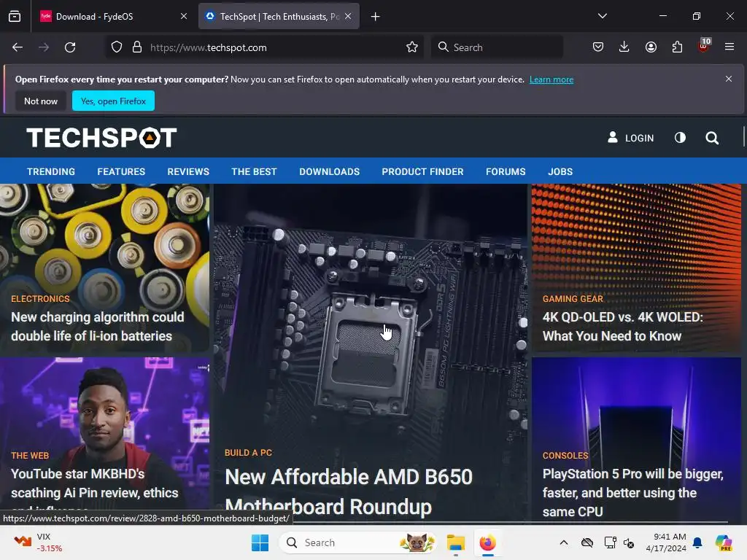The height and width of the screenshot is (560, 747).
Task: Open the Firefox account icon
Action: coord(651,47)
